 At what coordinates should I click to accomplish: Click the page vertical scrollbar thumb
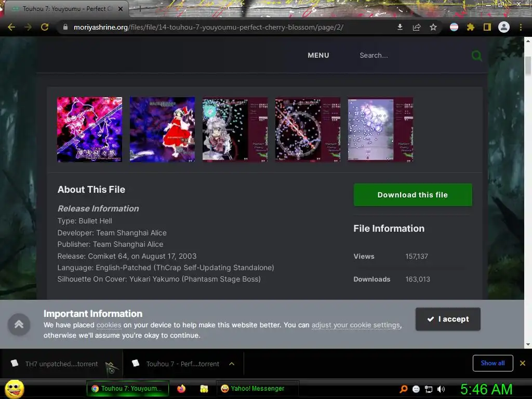[x=528, y=66]
